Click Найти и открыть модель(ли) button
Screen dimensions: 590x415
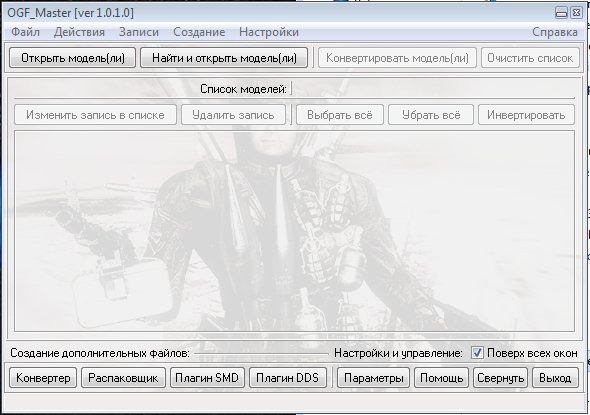click(224, 58)
